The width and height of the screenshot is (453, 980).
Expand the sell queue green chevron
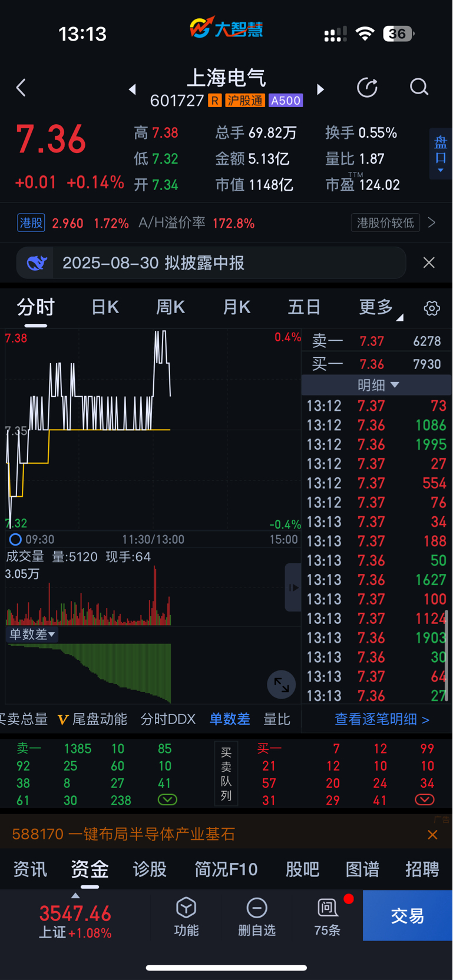click(x=167, y=799)
